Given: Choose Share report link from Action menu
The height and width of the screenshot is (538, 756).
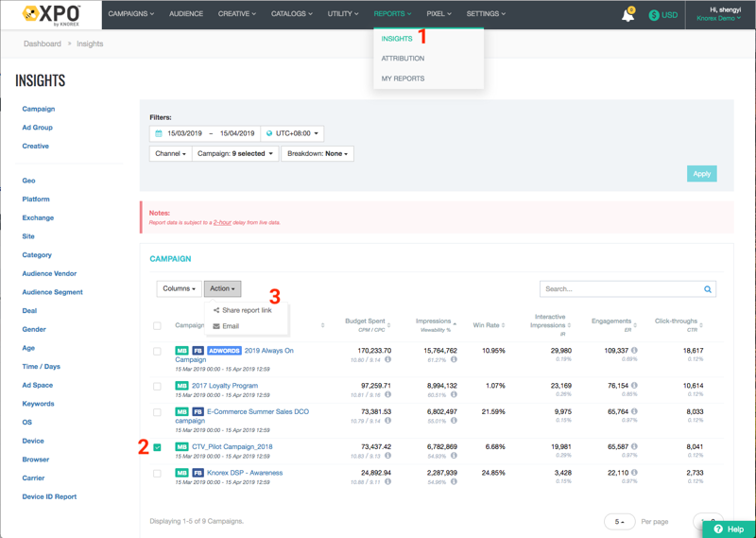Looking at the screenshot, I should [246, 310].
